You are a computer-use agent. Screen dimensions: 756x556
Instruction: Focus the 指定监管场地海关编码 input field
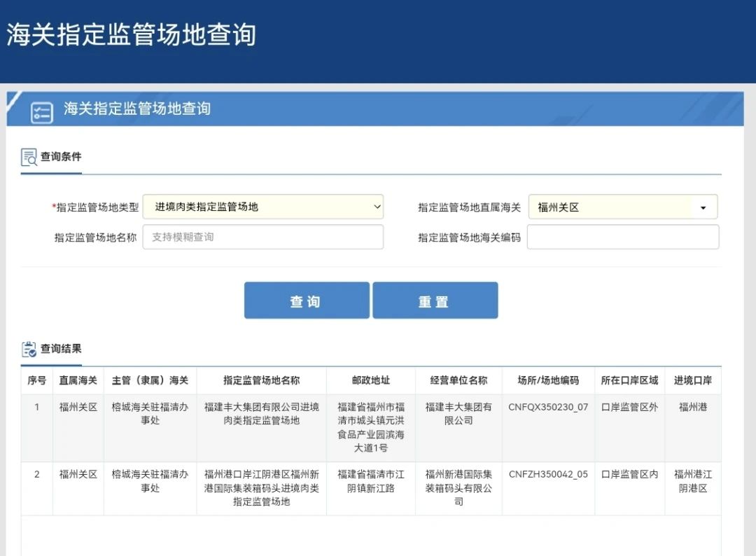pyautogui.click(x=622, y=237)
